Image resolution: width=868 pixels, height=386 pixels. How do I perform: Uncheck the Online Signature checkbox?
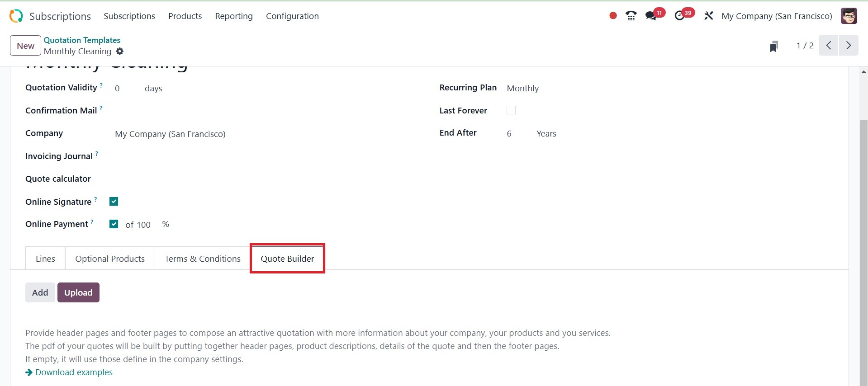tap(114, 202)
